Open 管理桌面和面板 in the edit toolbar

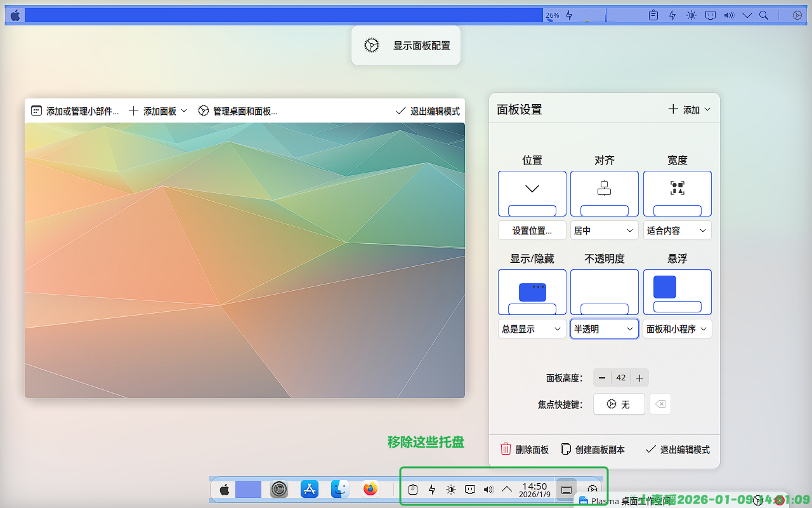(x=238, y=111)
